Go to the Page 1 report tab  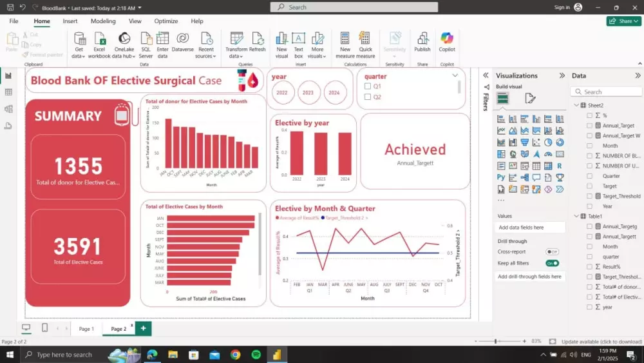86,329
